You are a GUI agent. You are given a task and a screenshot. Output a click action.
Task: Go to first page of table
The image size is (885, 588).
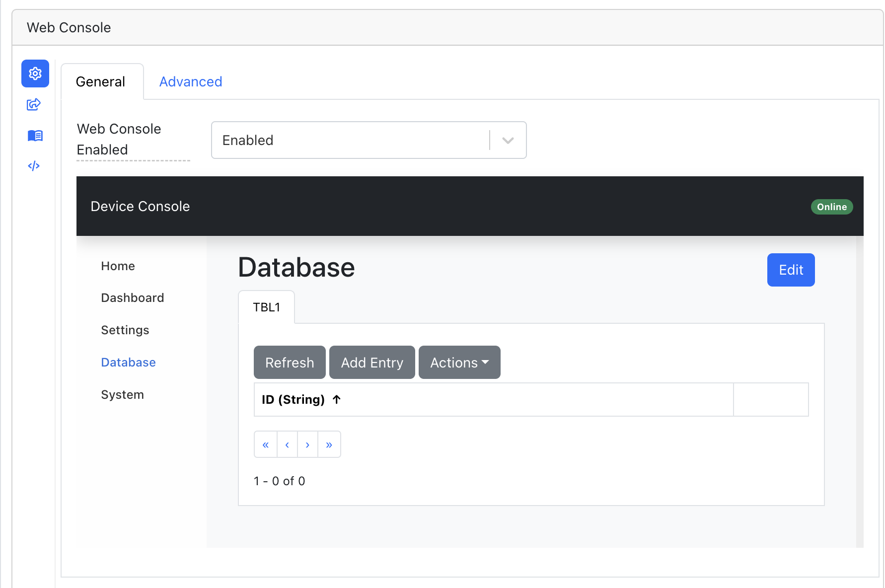pos(266,444)
